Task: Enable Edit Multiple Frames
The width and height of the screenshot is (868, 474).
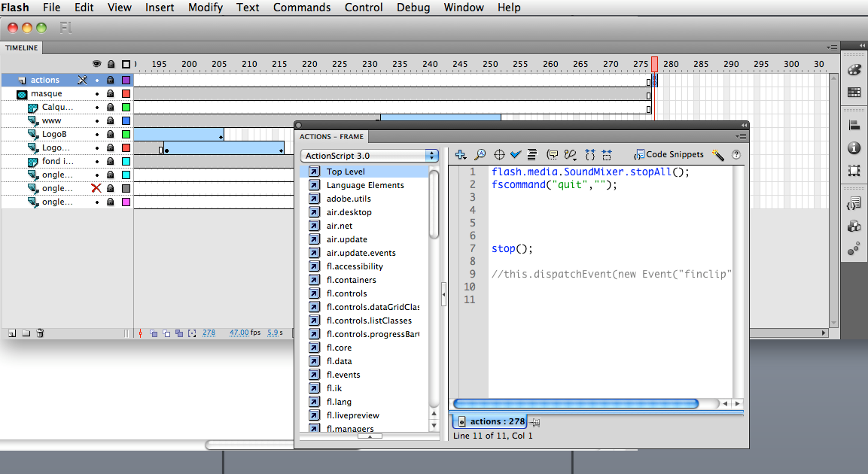Action: (x=179, y=333)
